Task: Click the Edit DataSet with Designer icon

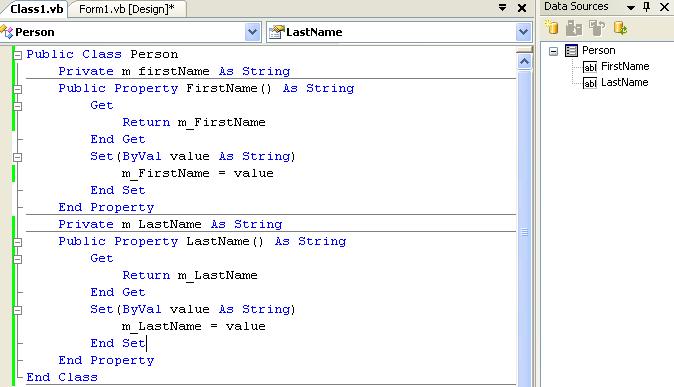Action: pyautogui.click(x=574, y=28)
